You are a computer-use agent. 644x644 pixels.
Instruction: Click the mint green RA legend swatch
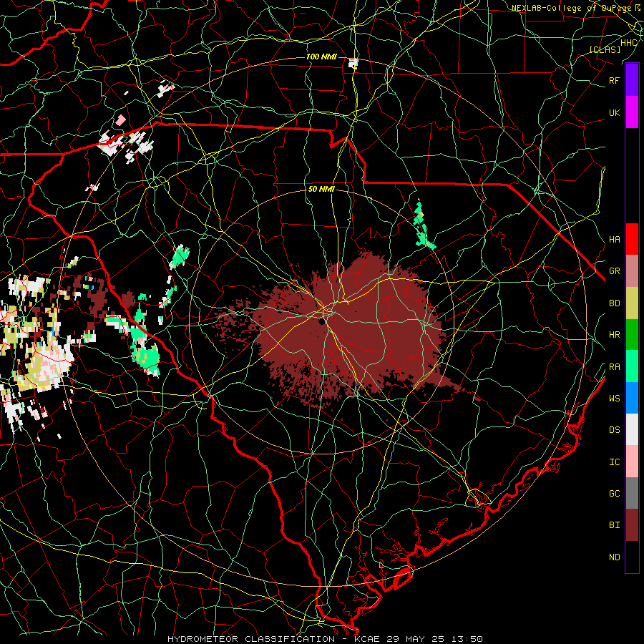(632, 366)
